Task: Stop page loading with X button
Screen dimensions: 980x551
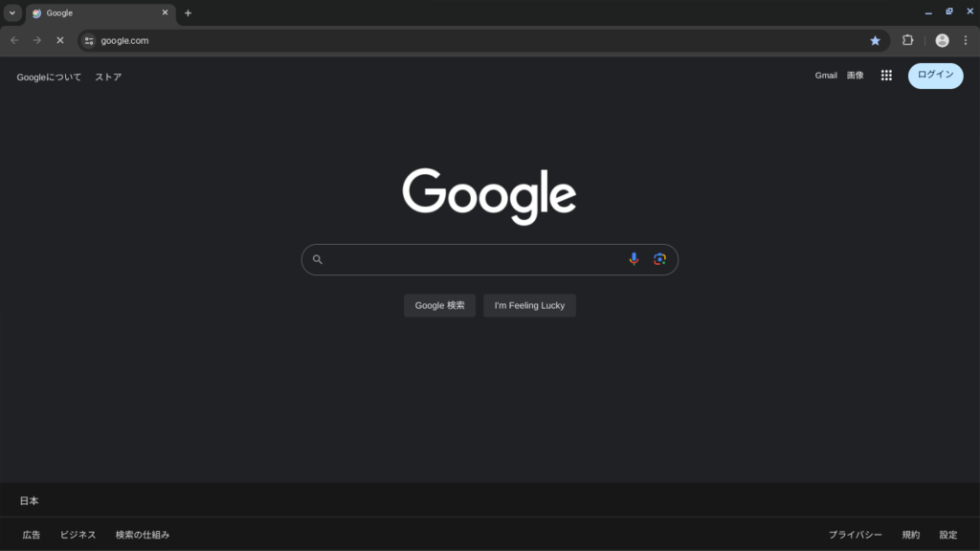Action: (59, 40)
